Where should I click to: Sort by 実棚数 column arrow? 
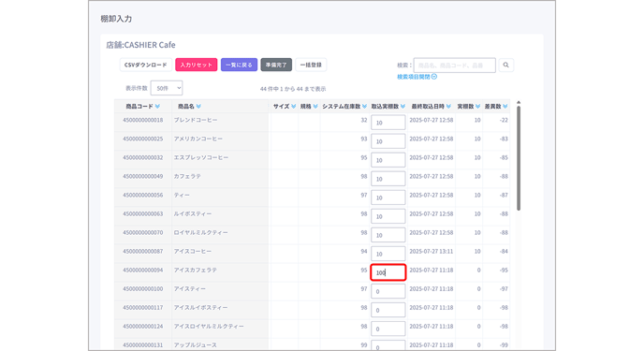click(x=477, y=107)
